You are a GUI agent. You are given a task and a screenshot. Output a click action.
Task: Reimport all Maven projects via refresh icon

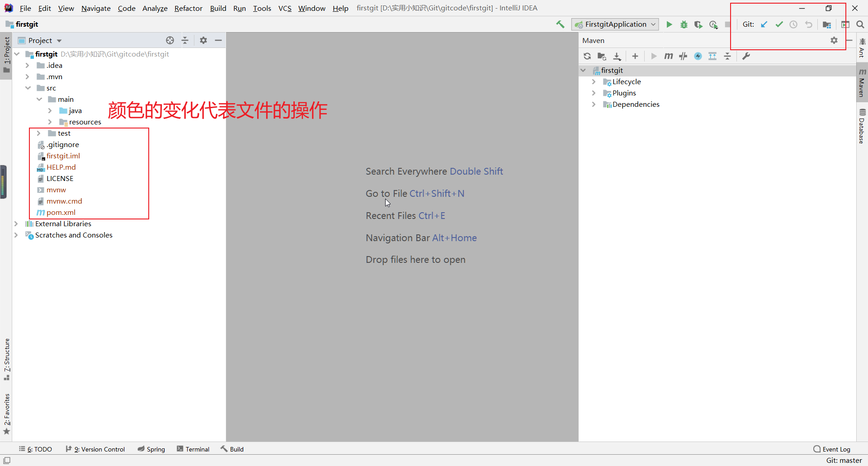[587, 56]
